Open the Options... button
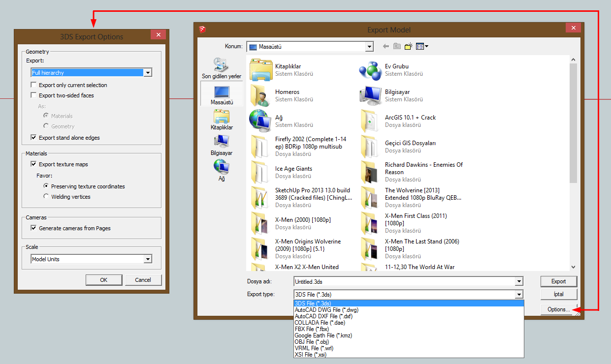Screen dimensions: 611x364 tap(558, 309)
